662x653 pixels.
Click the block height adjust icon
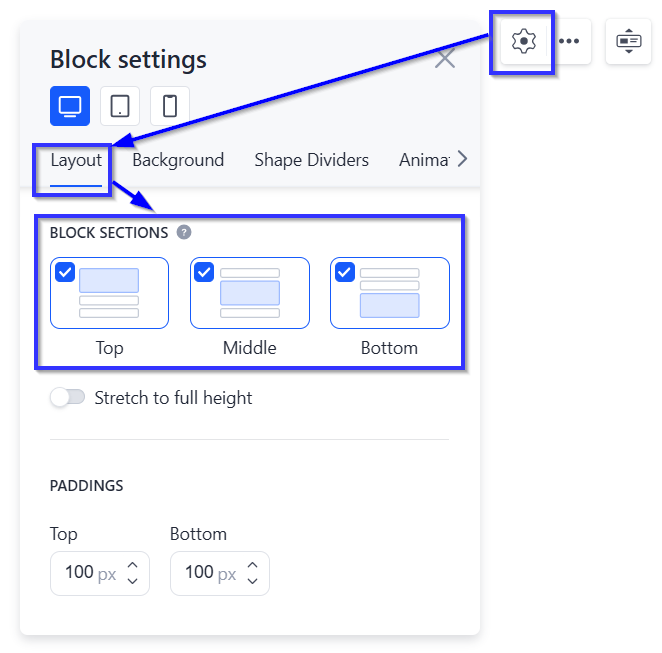629,41
